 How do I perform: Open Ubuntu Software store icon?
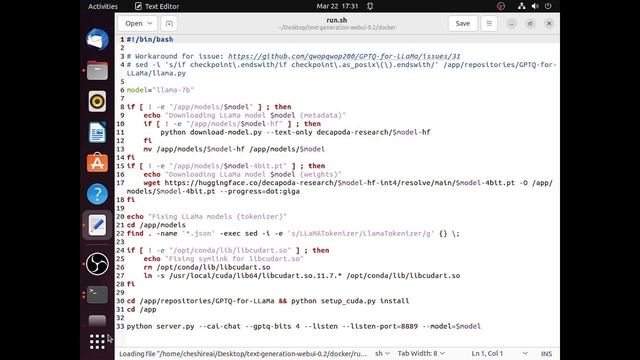[x=97, y=162]
